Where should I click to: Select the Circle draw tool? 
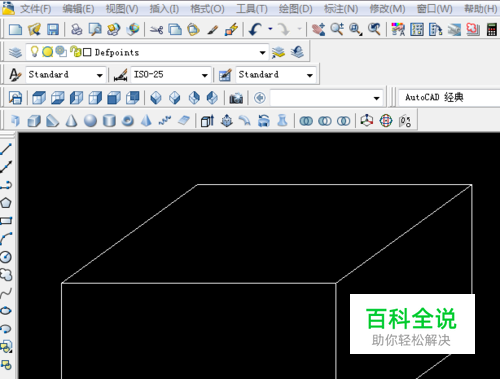click(x=6, y=257)
